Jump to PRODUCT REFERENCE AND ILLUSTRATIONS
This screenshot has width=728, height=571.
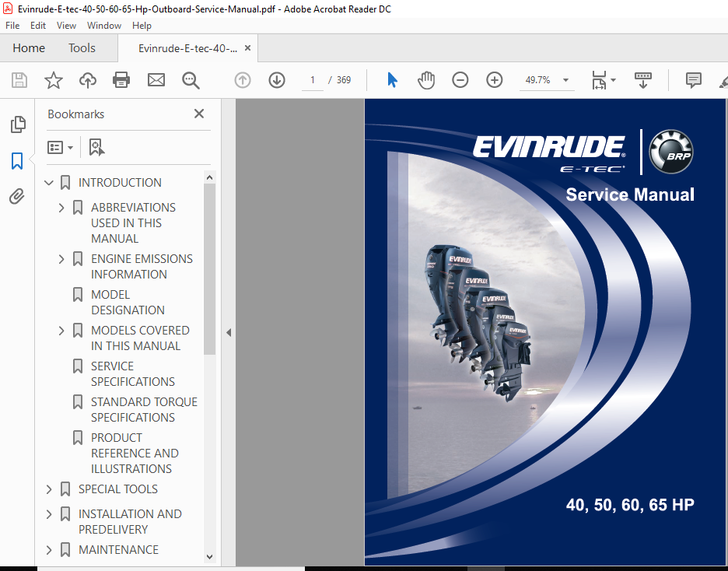point(135,453)
